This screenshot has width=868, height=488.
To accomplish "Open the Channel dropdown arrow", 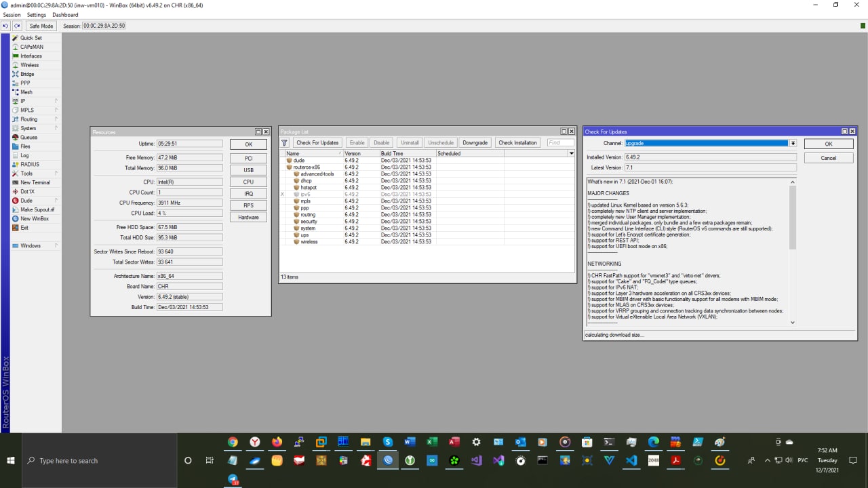I will [x=793, y=144].
